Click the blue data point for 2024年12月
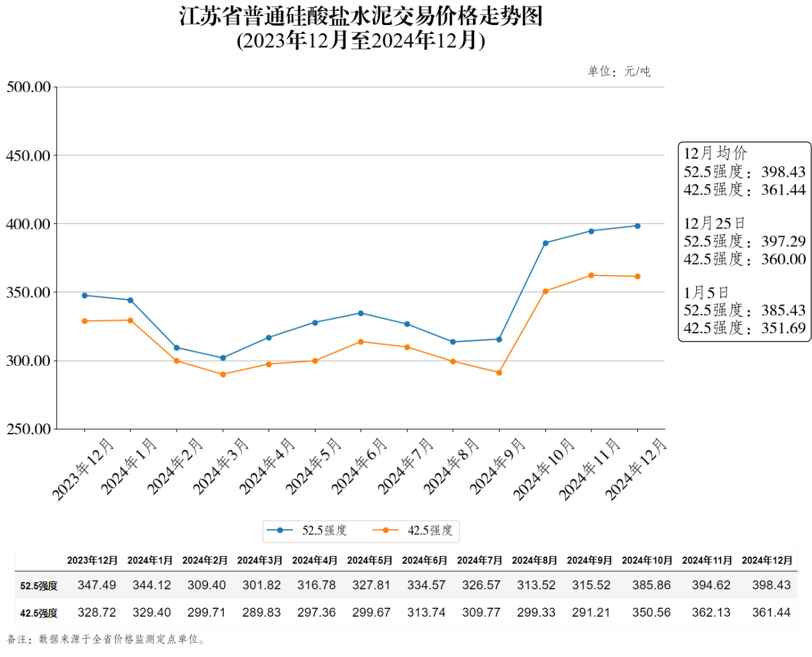Screen dimensions: 812x657 637,226
